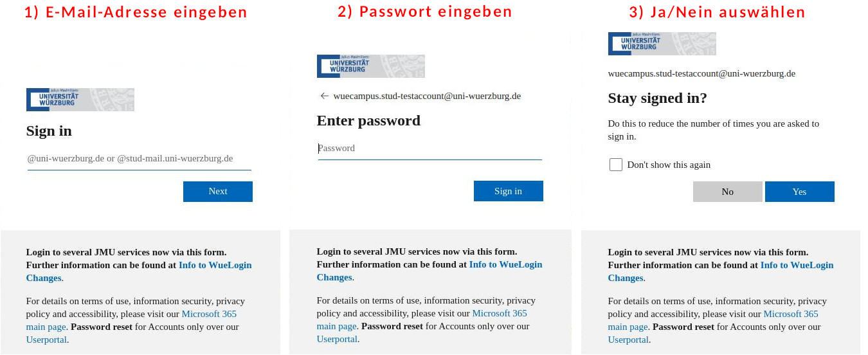Open the Userportal link below the Stay signed in form
This screenshot has width=868, height=355.
pos(628,340)
